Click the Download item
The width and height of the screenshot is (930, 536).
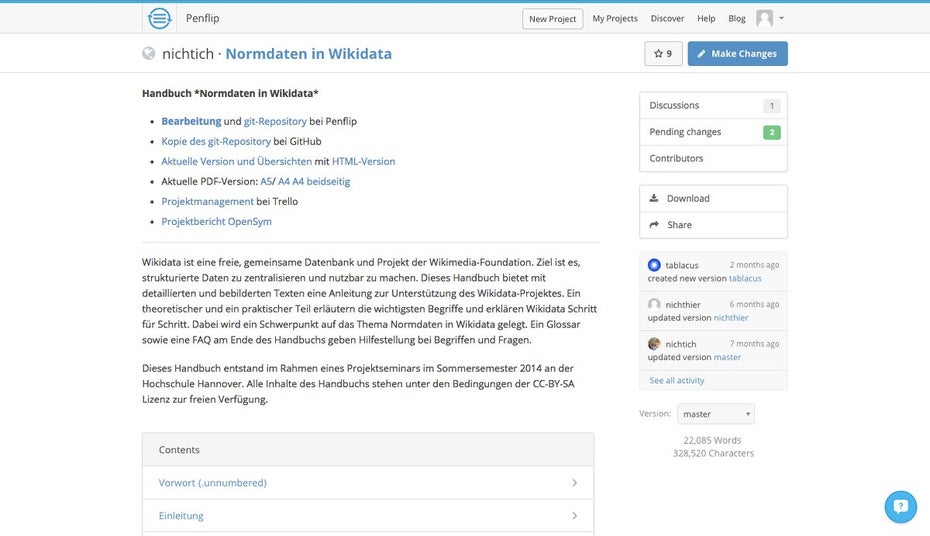tap(713, 198)
